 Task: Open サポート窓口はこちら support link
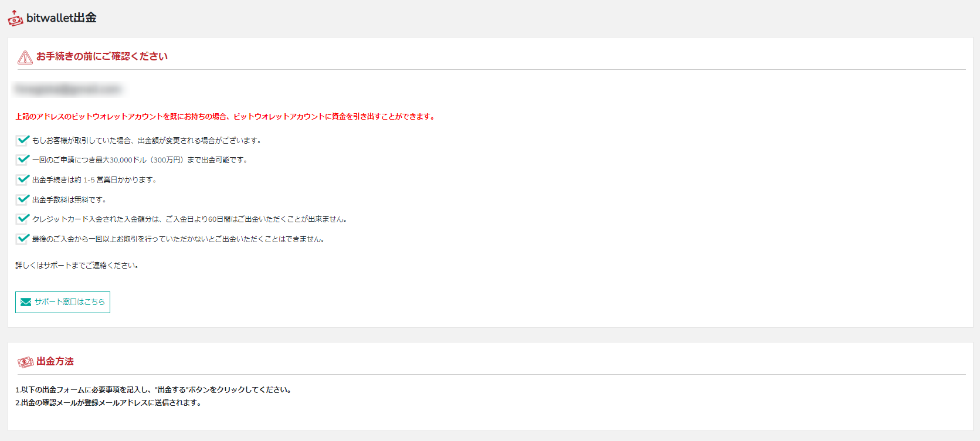pos(63,302)
